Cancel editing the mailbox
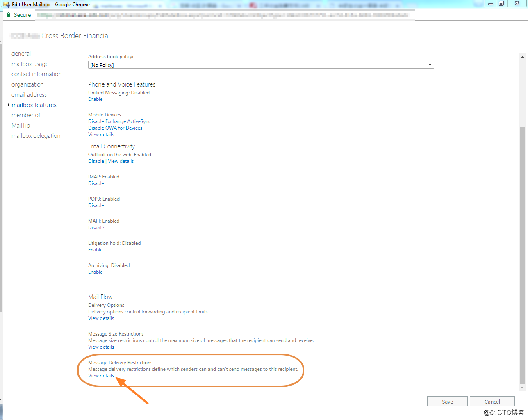Viewport: 528px width, 420px height. 492,402
